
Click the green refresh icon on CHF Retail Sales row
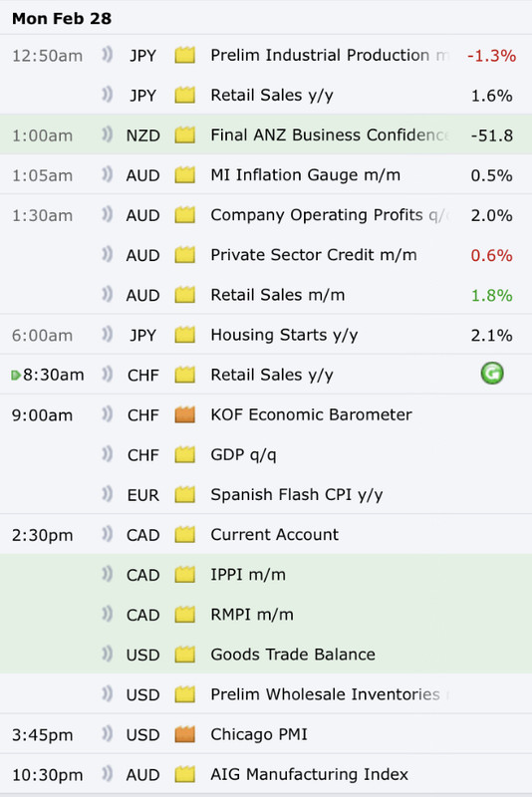click(492, 375)
